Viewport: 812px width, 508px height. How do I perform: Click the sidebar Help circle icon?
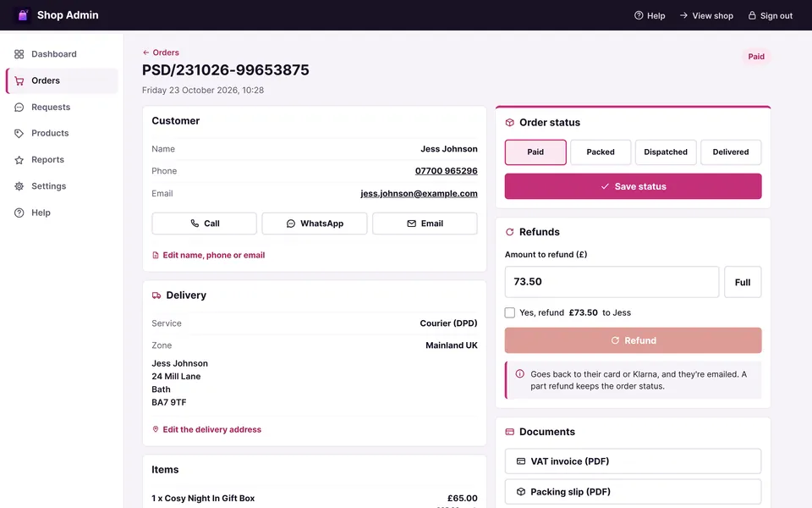19,213
